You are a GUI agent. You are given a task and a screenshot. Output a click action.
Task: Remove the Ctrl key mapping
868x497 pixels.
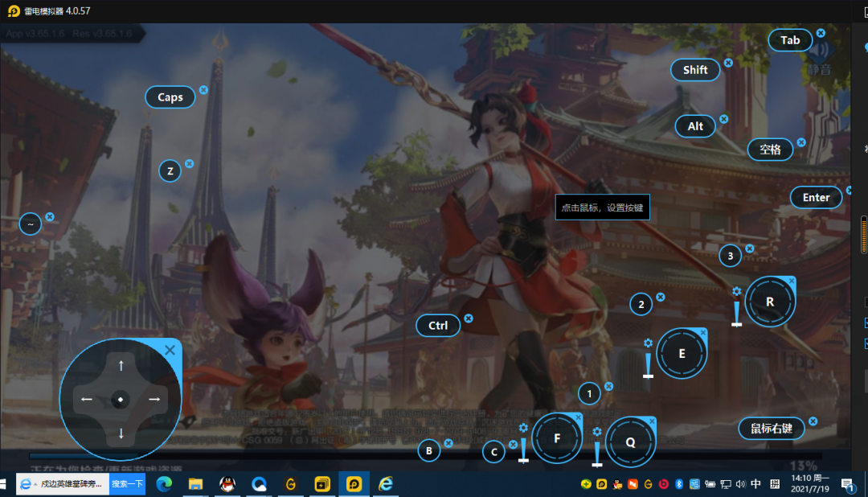coord(469,318)
